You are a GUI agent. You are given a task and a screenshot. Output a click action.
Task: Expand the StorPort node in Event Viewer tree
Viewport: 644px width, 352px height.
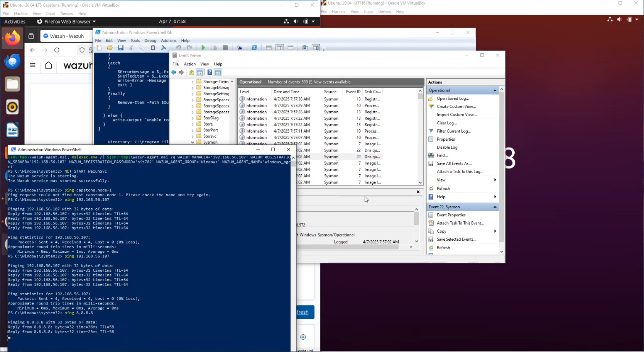point(193,130)
